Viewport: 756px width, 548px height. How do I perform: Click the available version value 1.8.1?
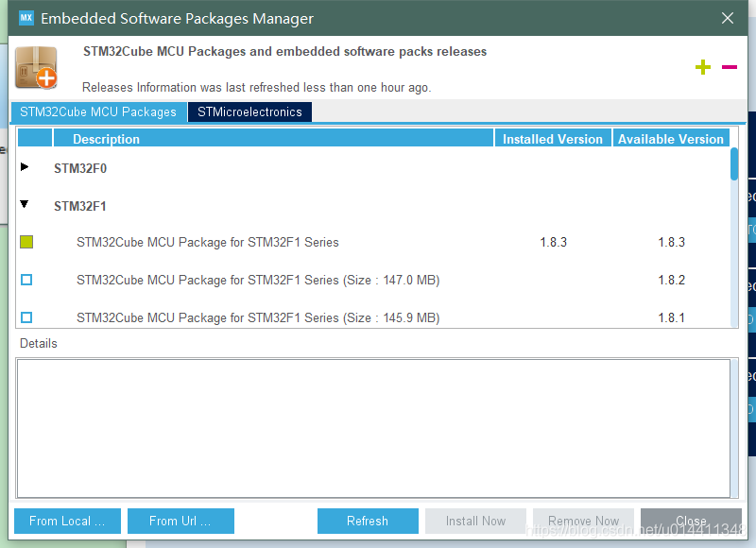click(x=672, y=318)
